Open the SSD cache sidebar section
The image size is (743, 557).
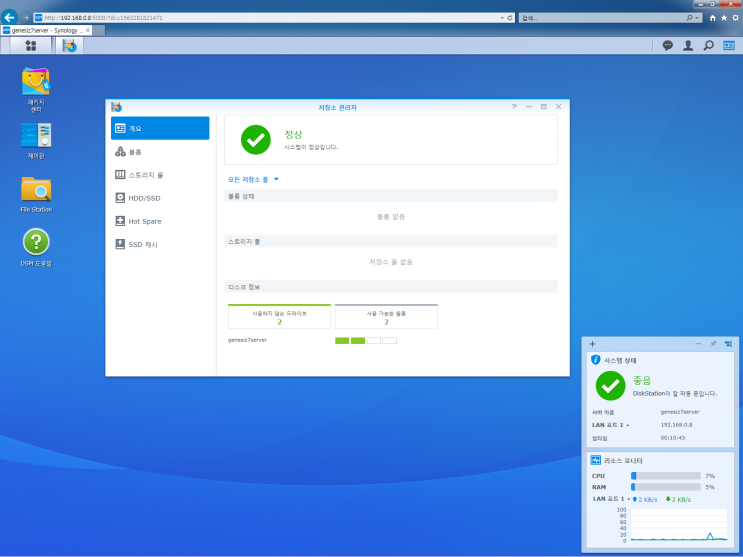click(x=160, y=245)
